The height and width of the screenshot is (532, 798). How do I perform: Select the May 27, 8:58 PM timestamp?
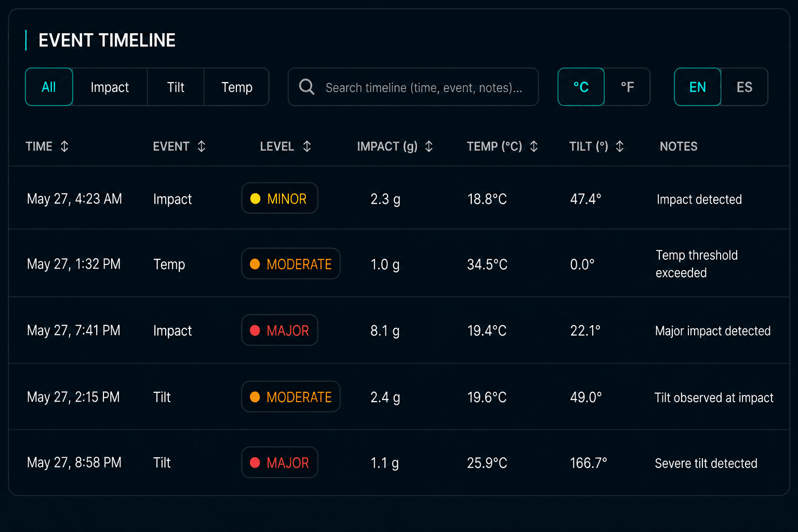pos(74,462)
